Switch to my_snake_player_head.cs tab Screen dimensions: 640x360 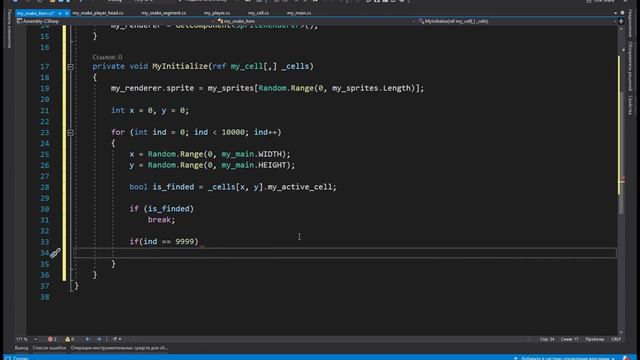98,13
